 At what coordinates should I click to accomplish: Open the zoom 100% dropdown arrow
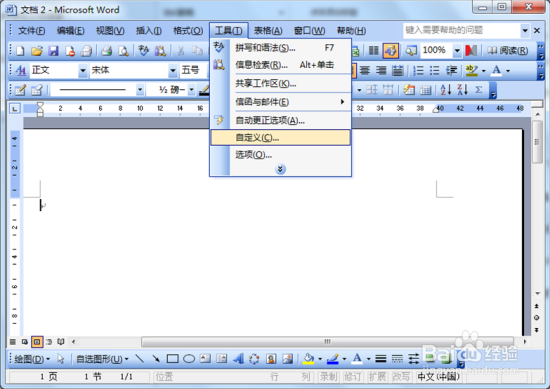pyautogui.click(x=457, y=51)
